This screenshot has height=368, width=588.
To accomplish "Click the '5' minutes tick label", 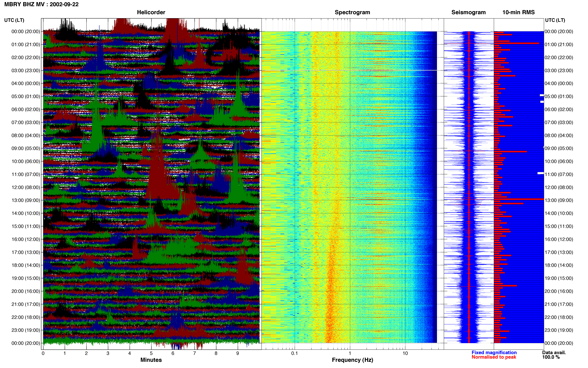I will coord(151,353).
